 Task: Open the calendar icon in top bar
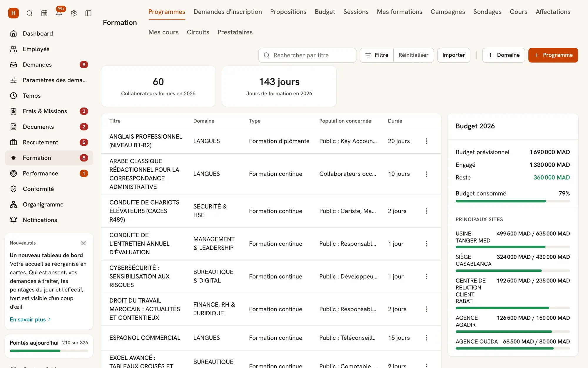44,13
